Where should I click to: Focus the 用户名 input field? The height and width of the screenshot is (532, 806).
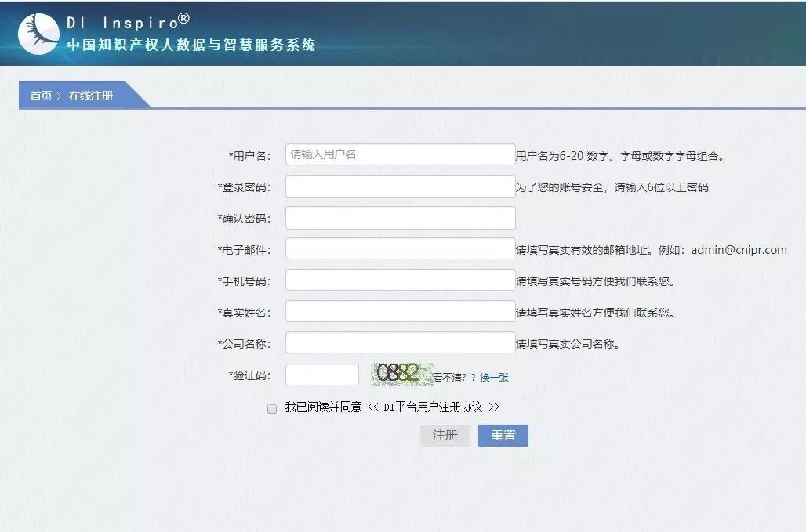click(x=401, y=154)
